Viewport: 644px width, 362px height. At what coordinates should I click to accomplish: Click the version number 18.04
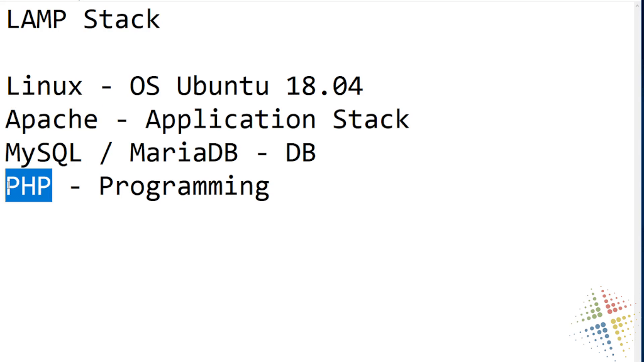(324, 86)
